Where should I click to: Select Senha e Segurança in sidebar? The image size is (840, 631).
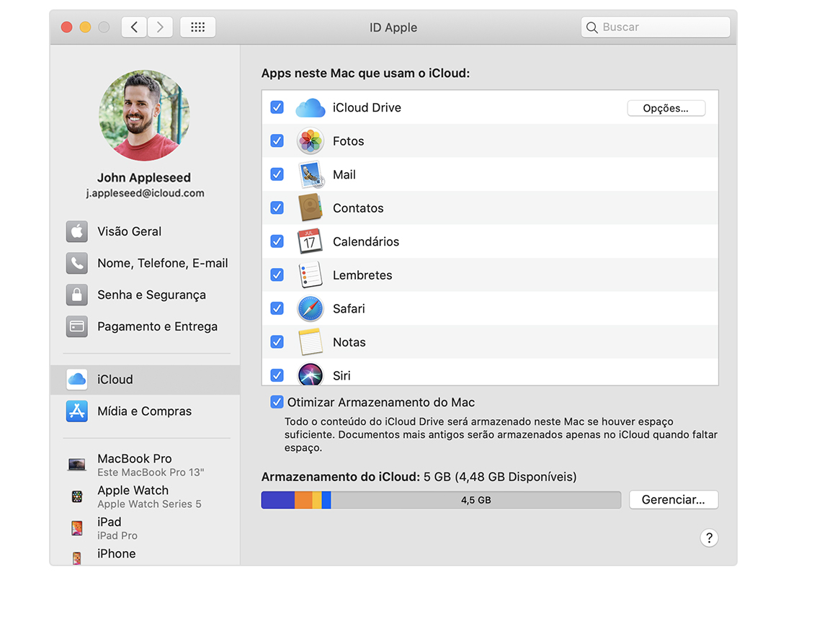coord(151,295)
